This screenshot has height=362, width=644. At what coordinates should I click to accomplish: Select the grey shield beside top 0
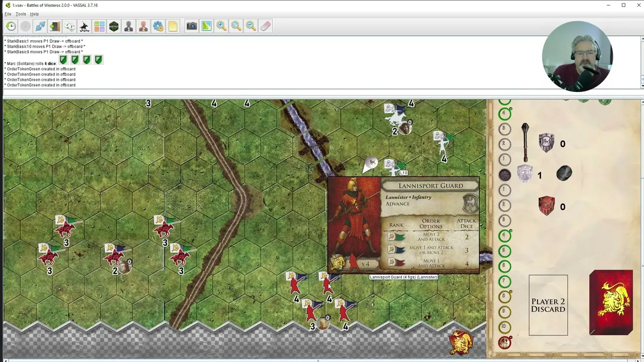546,143
